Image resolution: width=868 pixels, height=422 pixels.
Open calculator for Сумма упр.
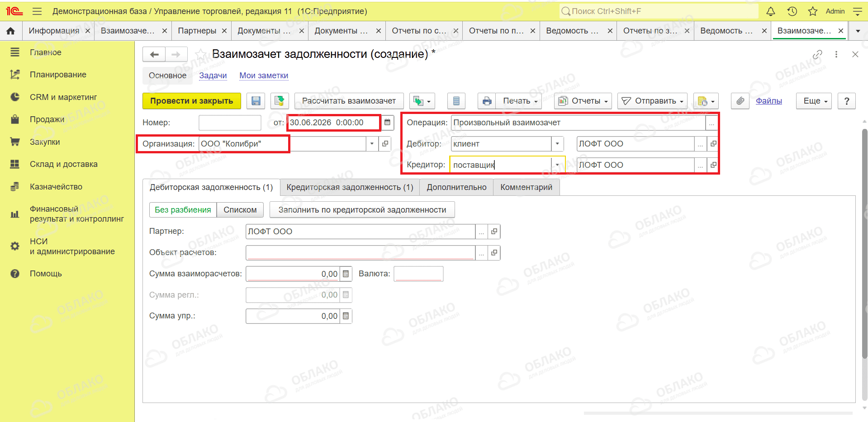(x=346, y=316)
